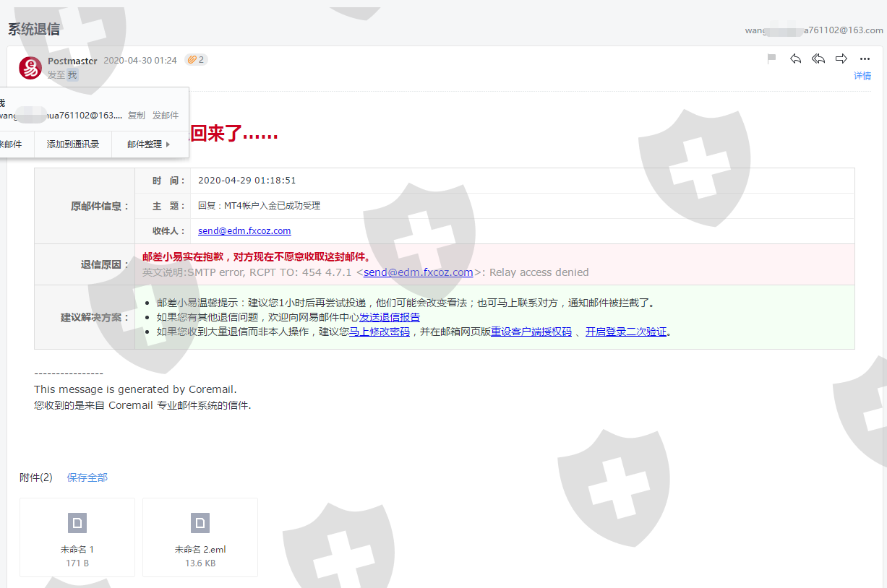887x588 pixels.
Task: Forward the email with the forward arrow
Action: point(841,59)
